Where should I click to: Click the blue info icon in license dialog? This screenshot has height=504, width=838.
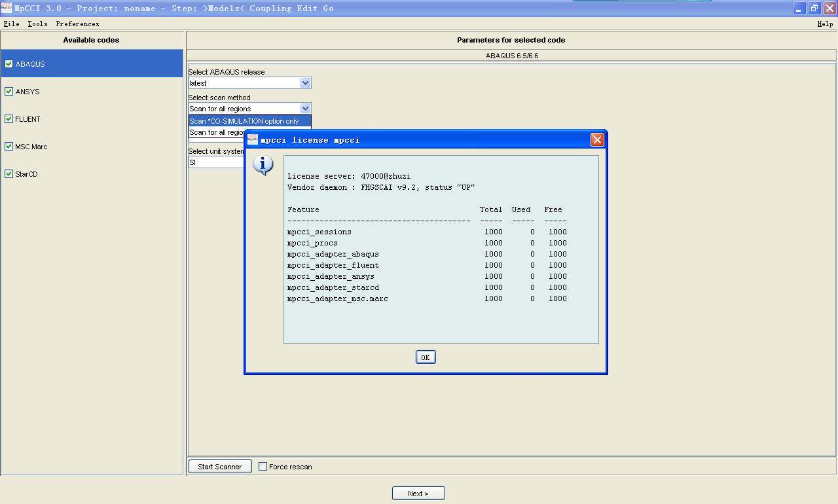263,166
